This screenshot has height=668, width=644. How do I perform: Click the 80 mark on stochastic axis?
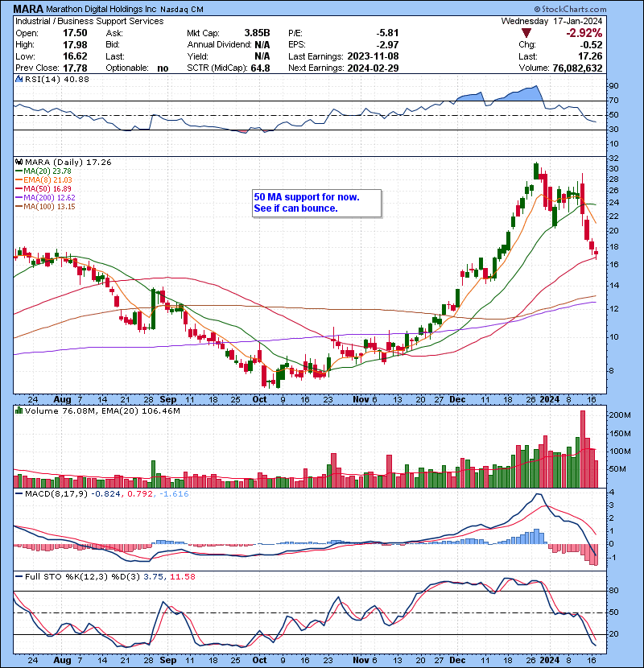coord(613,591)
